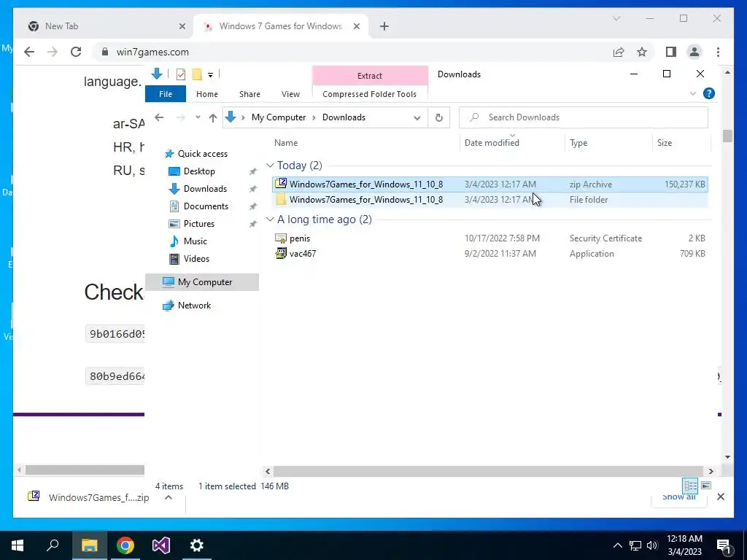Screen dimensions: 747x560
Task: Open Explorer Help question mark icon
Action: [x=709, y=93]
